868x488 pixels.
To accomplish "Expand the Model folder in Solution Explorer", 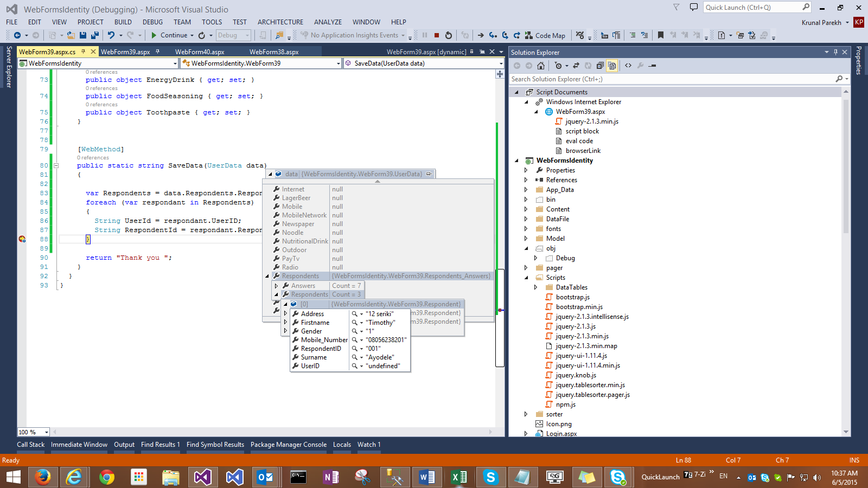I will pyautogui.click(x=526, y=239).
